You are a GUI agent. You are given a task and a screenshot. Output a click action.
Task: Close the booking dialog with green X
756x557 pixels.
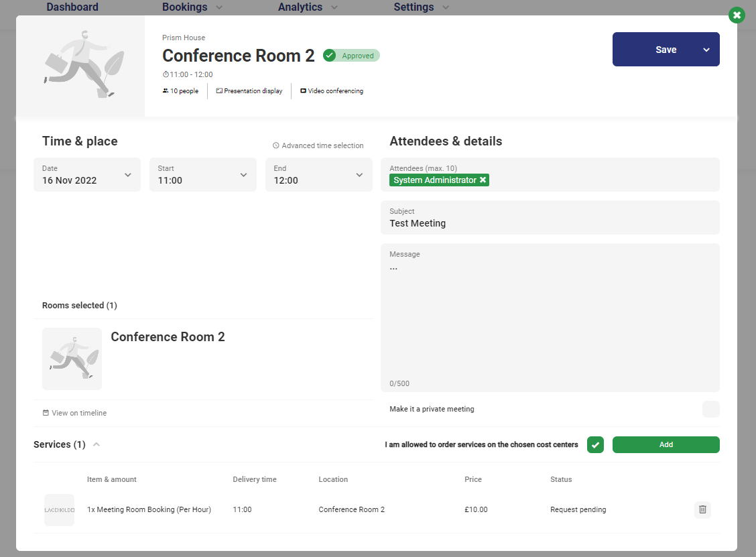pyautogui.click(x=737, y=15)
